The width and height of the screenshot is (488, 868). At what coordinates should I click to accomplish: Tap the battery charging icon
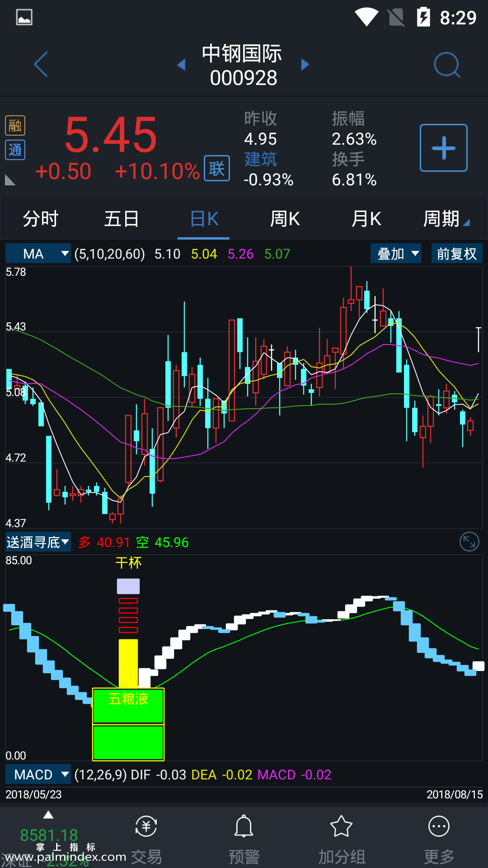coord(423,17)
